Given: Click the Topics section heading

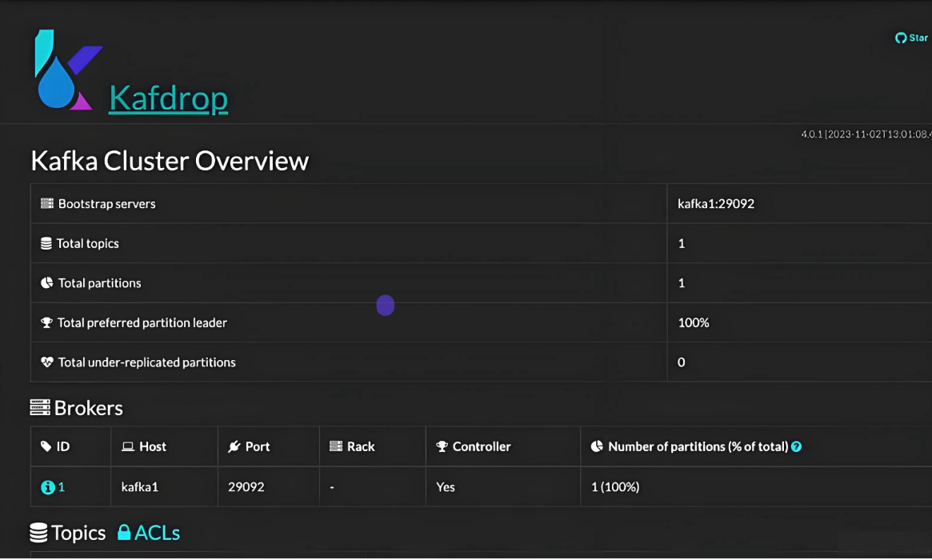Looking at the screenshot, I should tap(78, 533).
